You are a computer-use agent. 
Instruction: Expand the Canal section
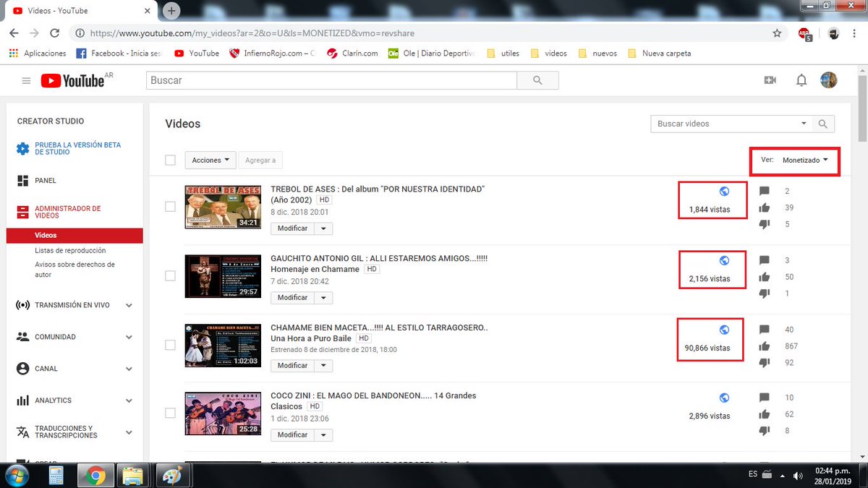point(129,369)
